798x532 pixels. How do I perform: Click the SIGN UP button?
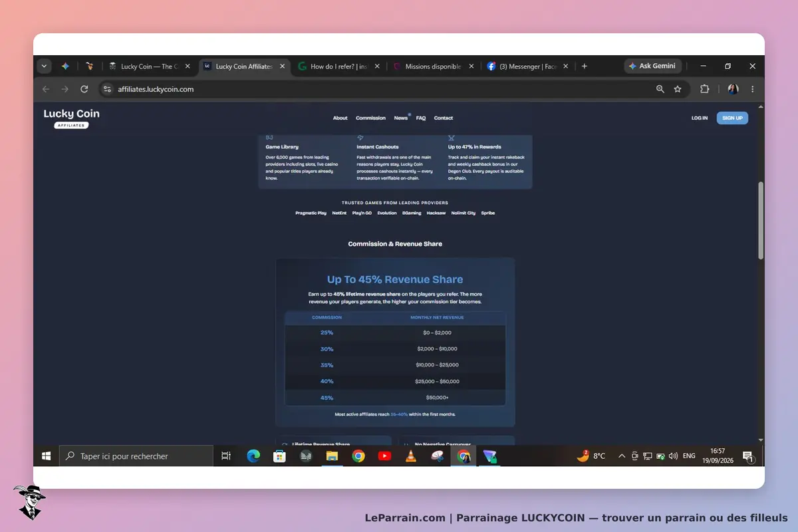click(732, 118)
